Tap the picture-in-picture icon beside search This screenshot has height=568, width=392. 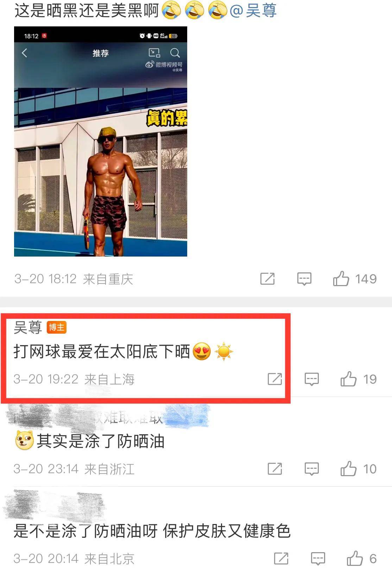point(154,53)
